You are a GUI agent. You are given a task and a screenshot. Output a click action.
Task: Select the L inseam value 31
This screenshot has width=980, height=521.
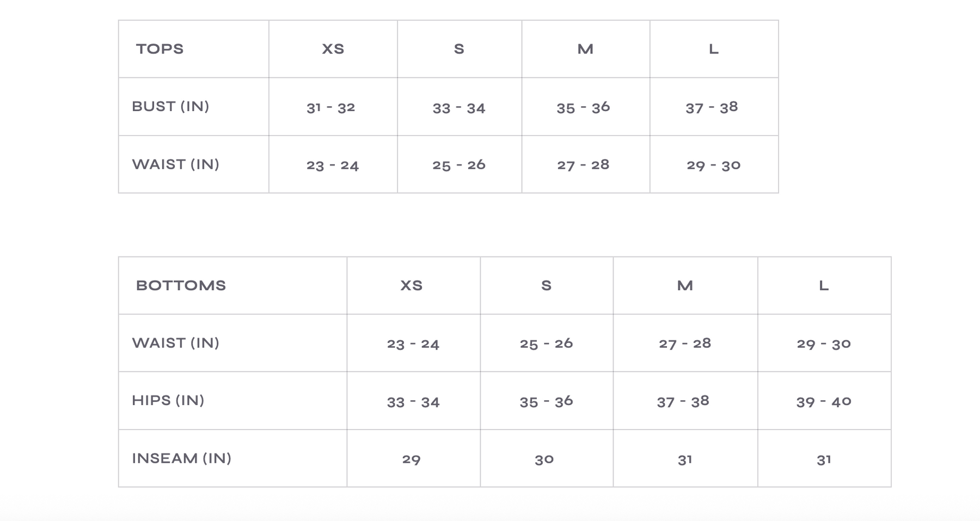824,459
